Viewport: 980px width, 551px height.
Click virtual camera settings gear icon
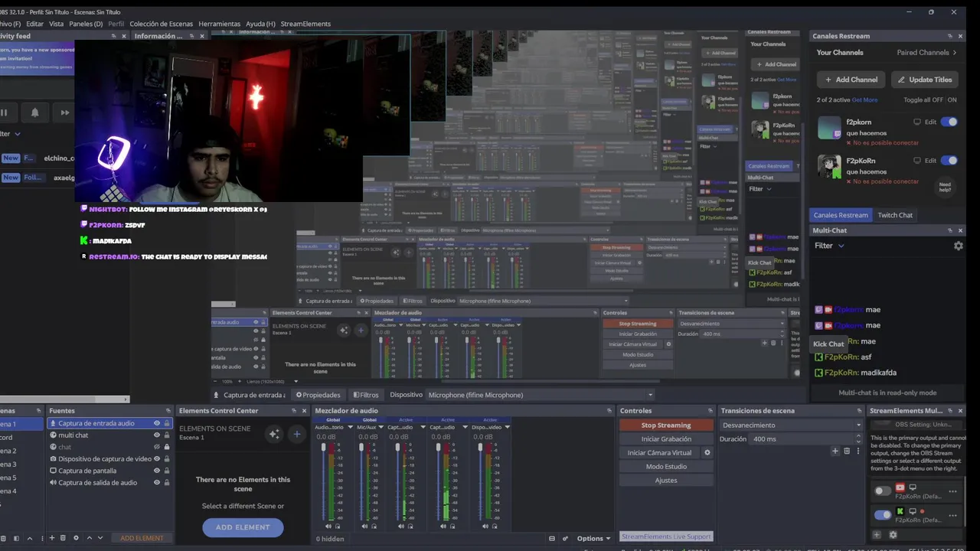click(707, 452)
